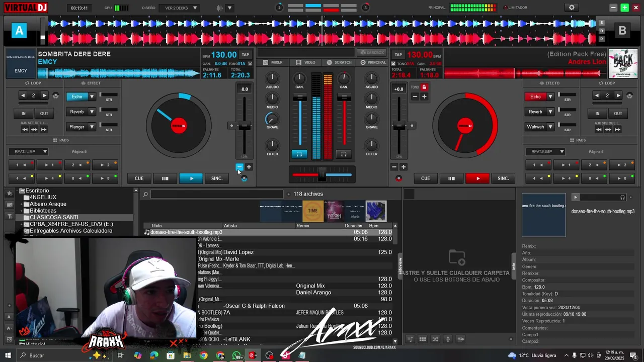
Task: Switch to VIDEO tab
Action: (306, 62)
